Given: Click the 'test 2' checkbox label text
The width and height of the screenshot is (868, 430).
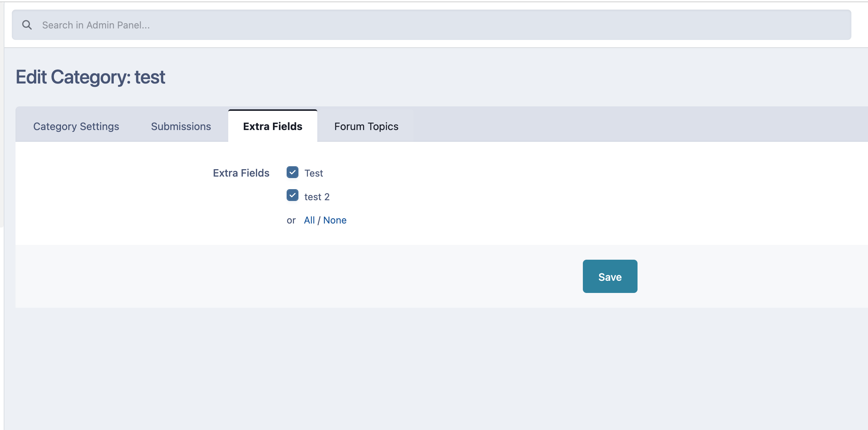Looking at the screenshot, I should tap(317, 197).
